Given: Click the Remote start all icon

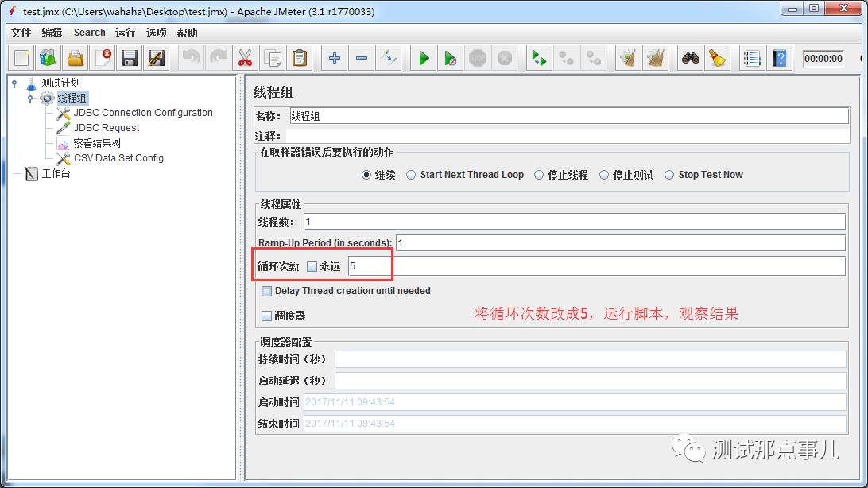Looking at the screenshot, I should (539, 58).
